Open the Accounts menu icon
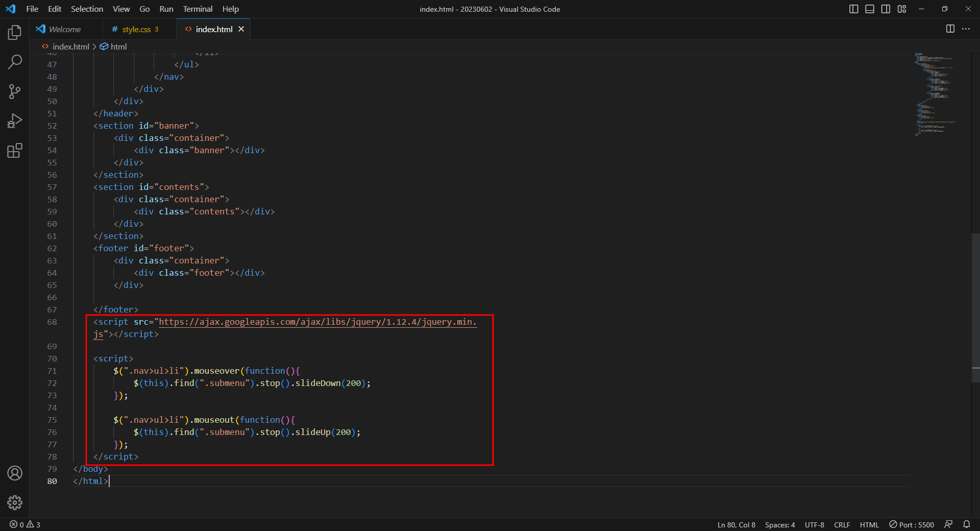 (x=15, y=473)
